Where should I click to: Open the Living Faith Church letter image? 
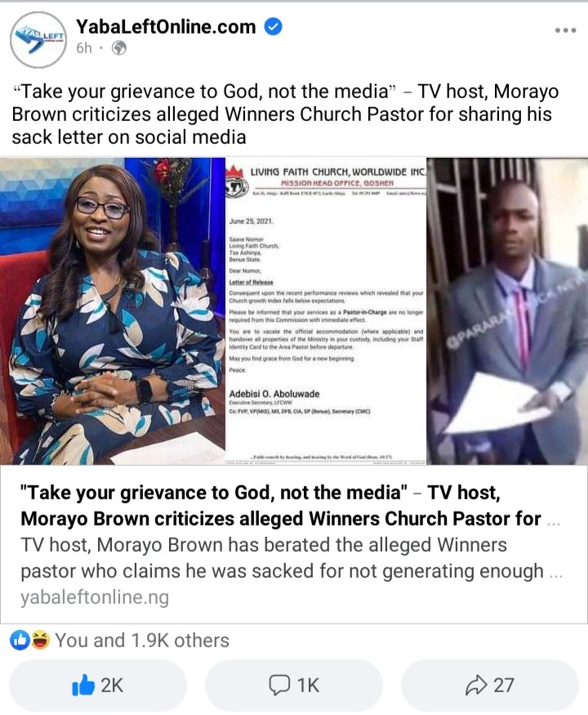point(326,311)
